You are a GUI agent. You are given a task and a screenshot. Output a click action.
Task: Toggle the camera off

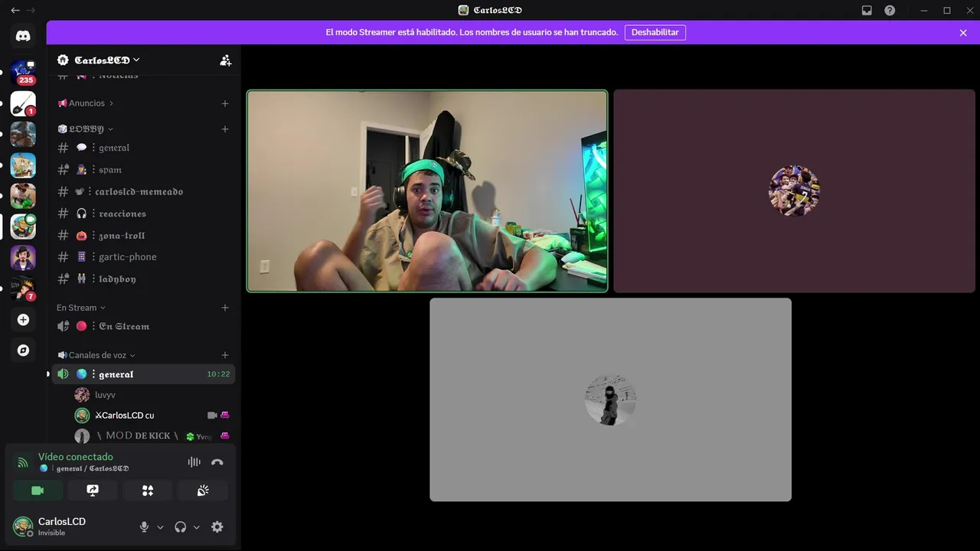pyautogui.click(x=38, y=491)
